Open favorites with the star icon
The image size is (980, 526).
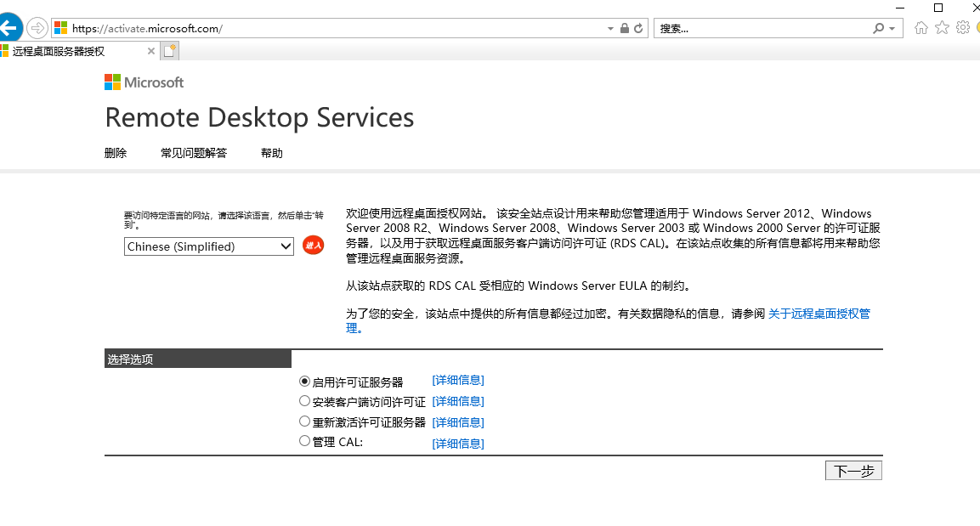coord(942,27)
